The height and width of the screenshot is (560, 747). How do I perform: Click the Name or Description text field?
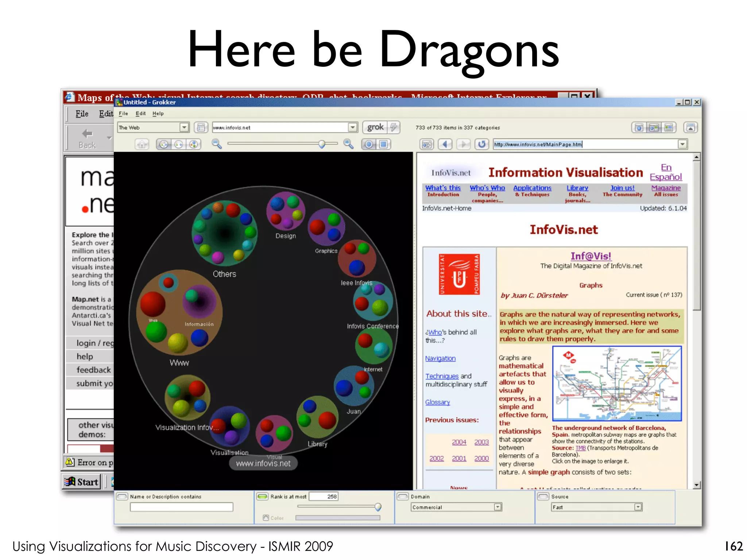pyautogui.click(x=181, y=507)
